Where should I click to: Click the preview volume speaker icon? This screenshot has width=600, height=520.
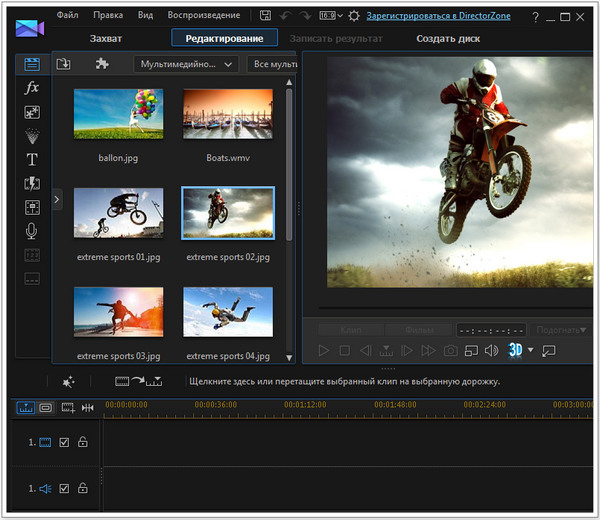tap(491, 350)
